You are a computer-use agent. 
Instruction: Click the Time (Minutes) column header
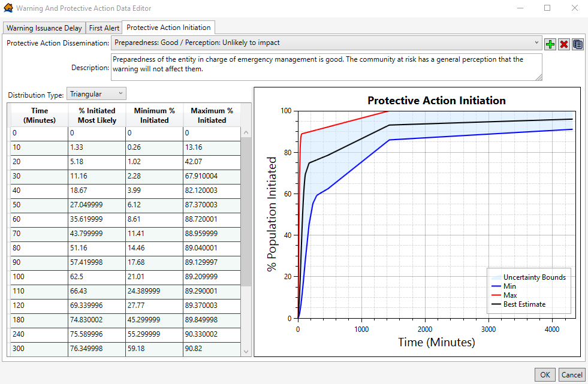coord(40,116)
